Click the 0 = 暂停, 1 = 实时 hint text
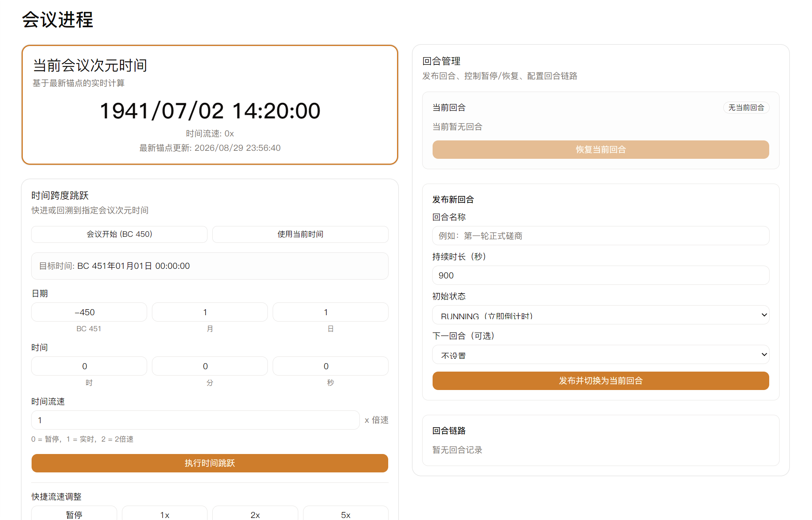This screenshot has width=812, height=520. (x=82, y=439)
